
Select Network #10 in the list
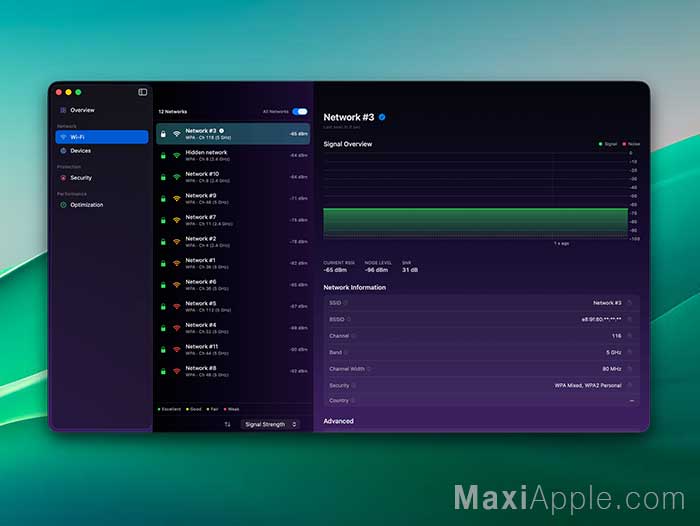[233, 177]
